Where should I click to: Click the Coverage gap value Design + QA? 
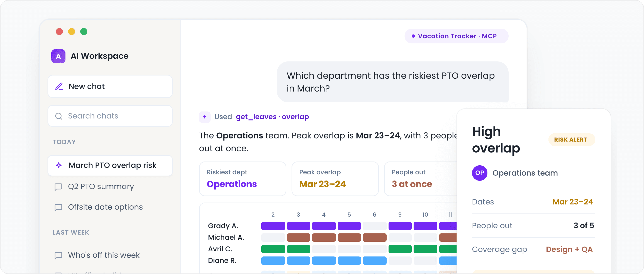tap(569, 249)
